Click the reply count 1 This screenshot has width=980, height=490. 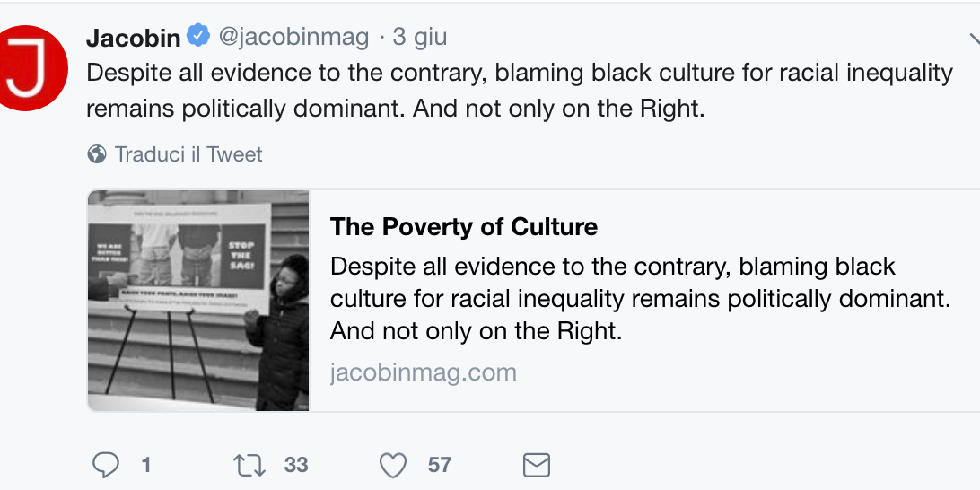pyautogui.click(x=145, y=465)
